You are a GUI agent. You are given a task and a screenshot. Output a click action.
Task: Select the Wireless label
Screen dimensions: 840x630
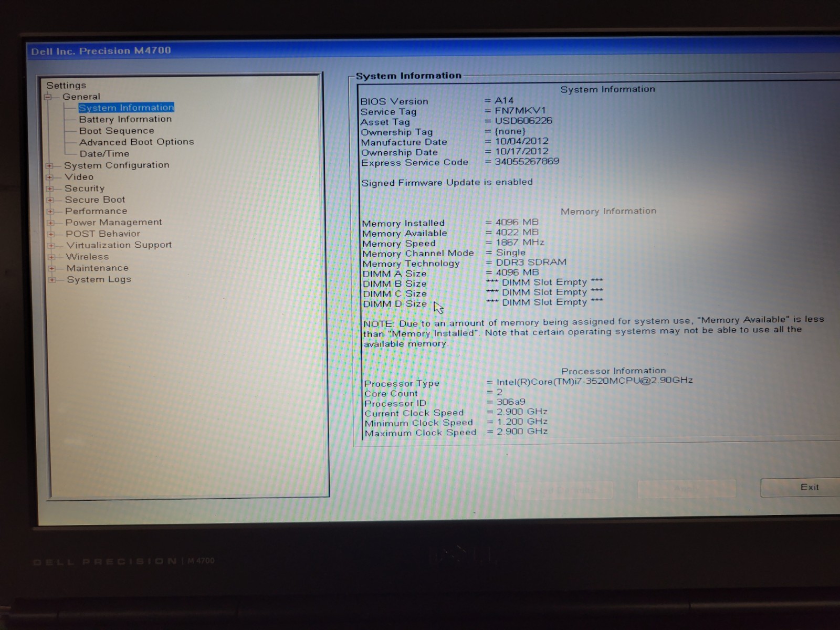pos(88,257)
